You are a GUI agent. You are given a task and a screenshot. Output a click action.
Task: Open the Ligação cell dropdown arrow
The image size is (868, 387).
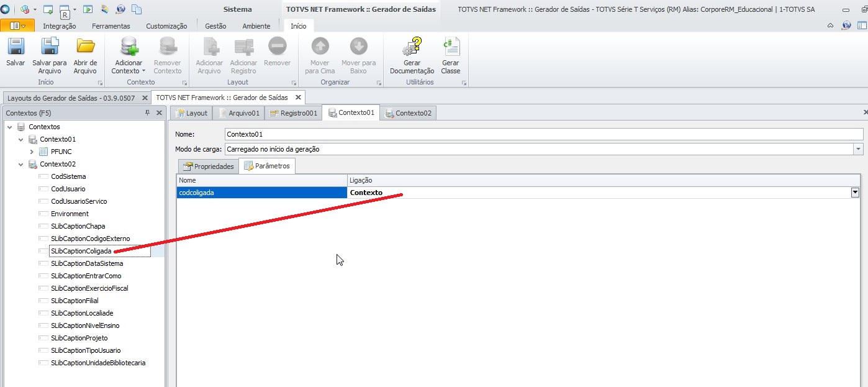coord(855,193)
